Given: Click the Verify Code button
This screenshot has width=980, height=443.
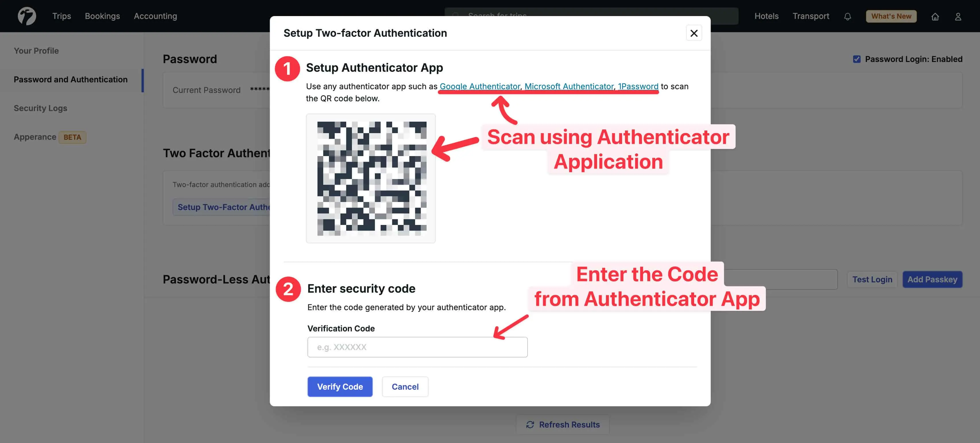Looking at the screenshot, I should 340,386.
